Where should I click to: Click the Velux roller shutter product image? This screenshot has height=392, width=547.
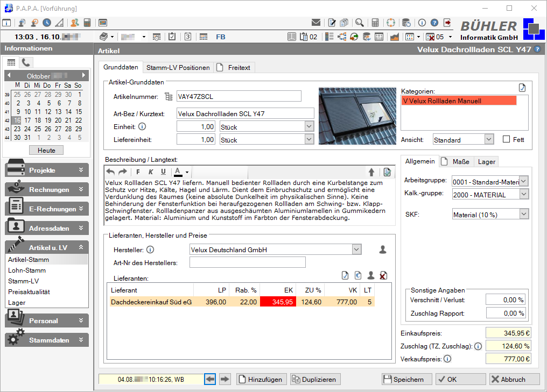tap(357, 116)
